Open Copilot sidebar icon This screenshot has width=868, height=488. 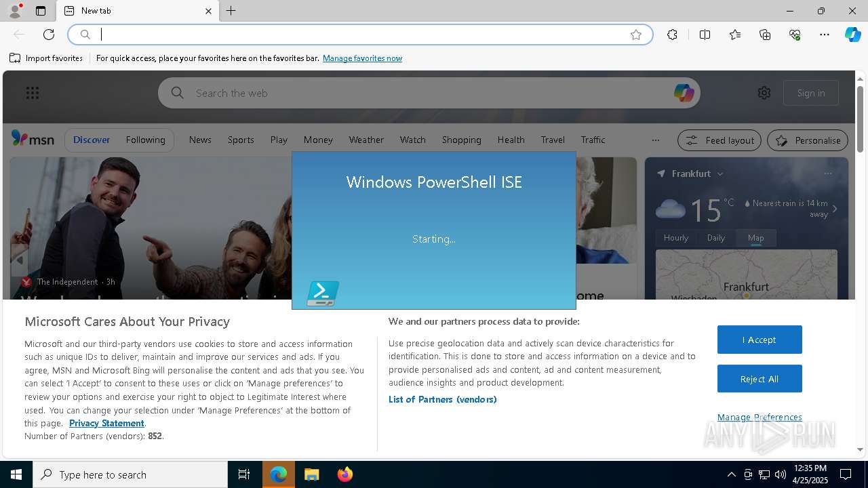(x=852, y=35)
